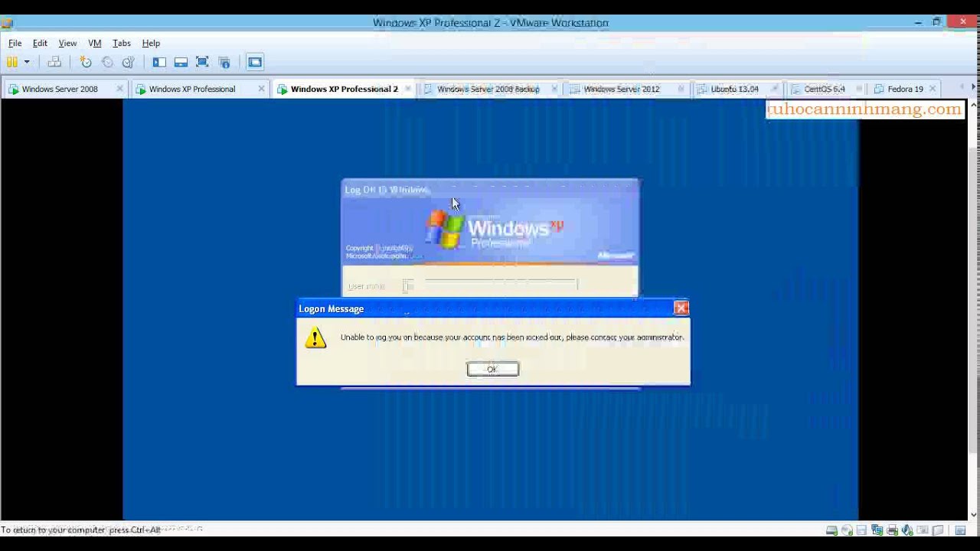Click the floppy drive status icon
This screenshot has height=551, width=980.
[x=862, y=530]
